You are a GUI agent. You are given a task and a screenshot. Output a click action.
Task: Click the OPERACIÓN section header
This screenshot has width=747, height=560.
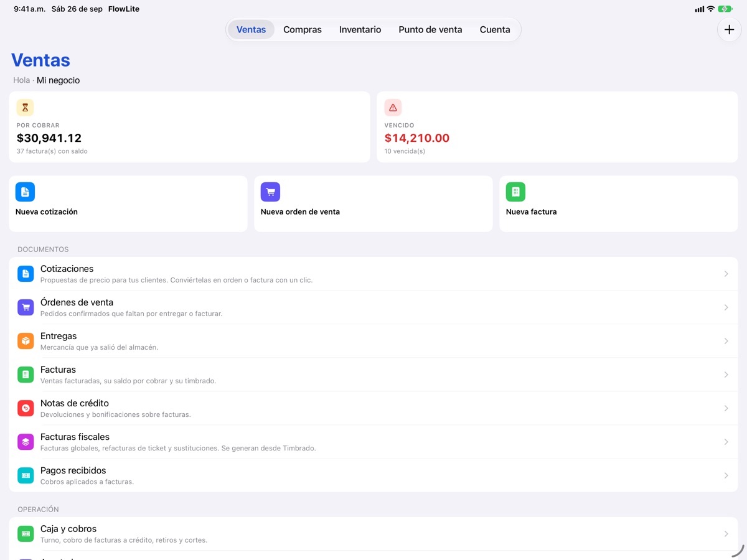[38, 510]
